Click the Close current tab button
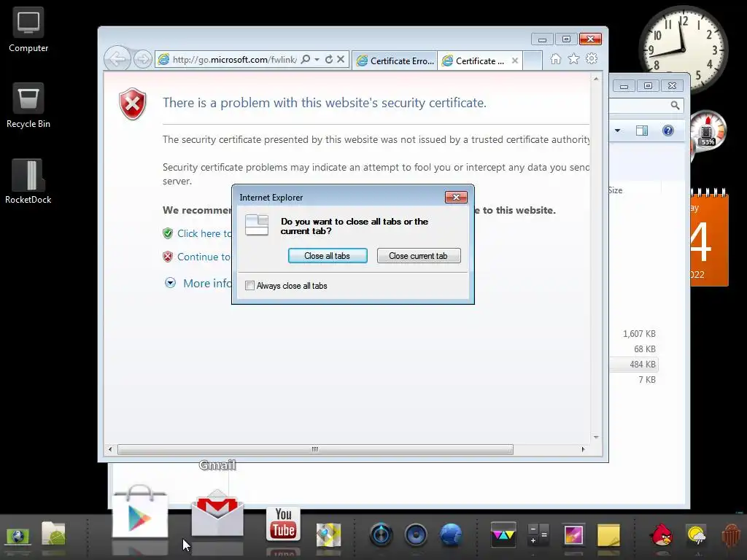Viewport: 747px width, 560px height. [418, 256]
